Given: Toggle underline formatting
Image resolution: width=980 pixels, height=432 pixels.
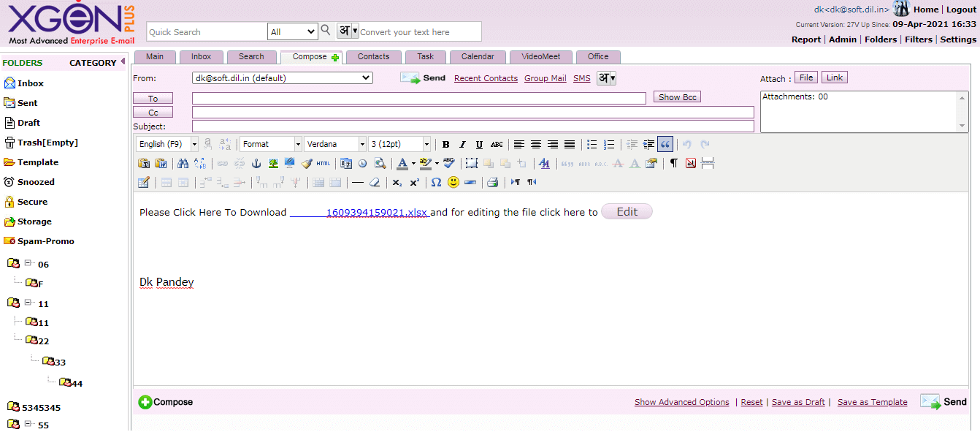Looking at the screenshot, I should click(479, 145).
